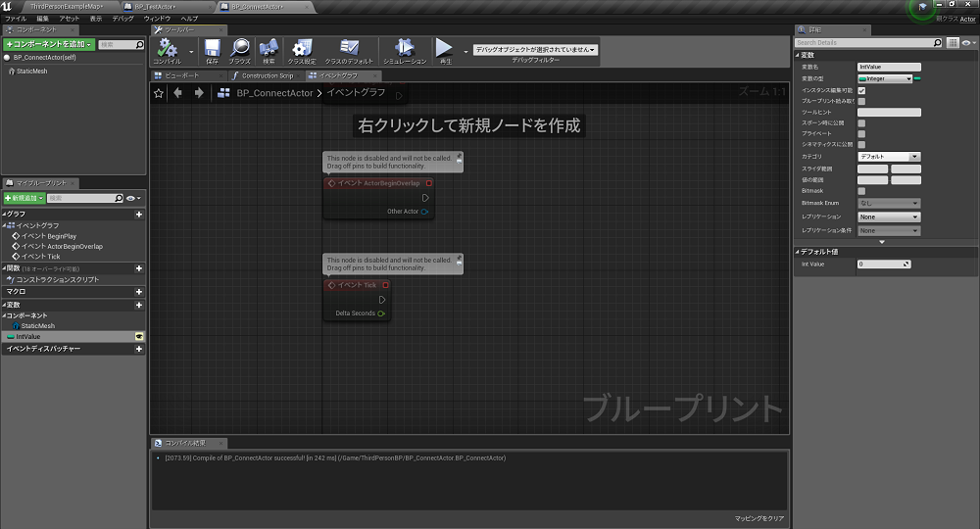980x529 pixels.
Task: Click the components search field
Action: click(122, 44)
